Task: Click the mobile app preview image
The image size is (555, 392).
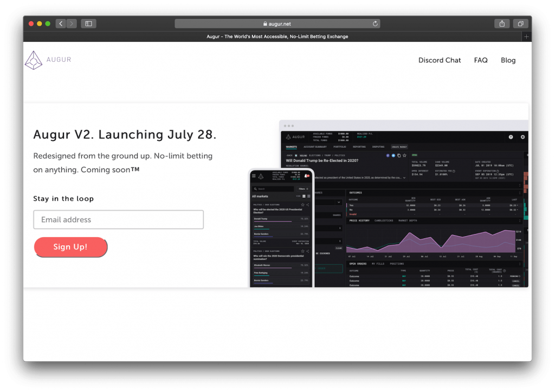Action: [x=281, y=228]
